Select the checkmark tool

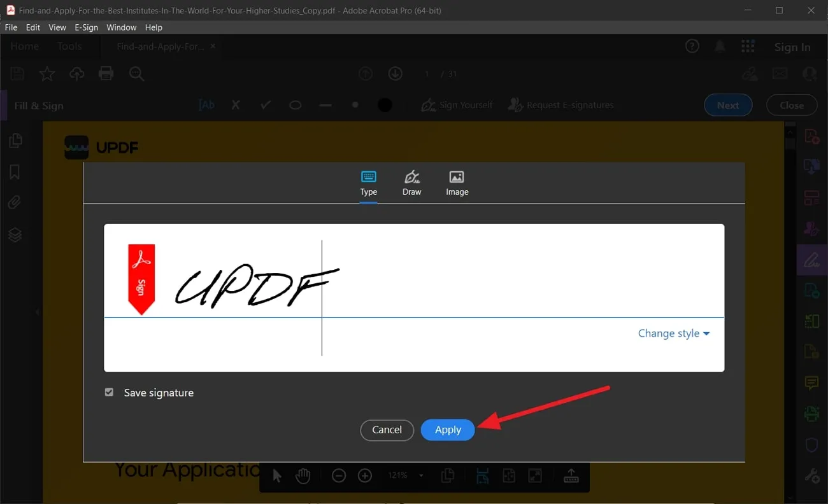[x=266, y=105]
